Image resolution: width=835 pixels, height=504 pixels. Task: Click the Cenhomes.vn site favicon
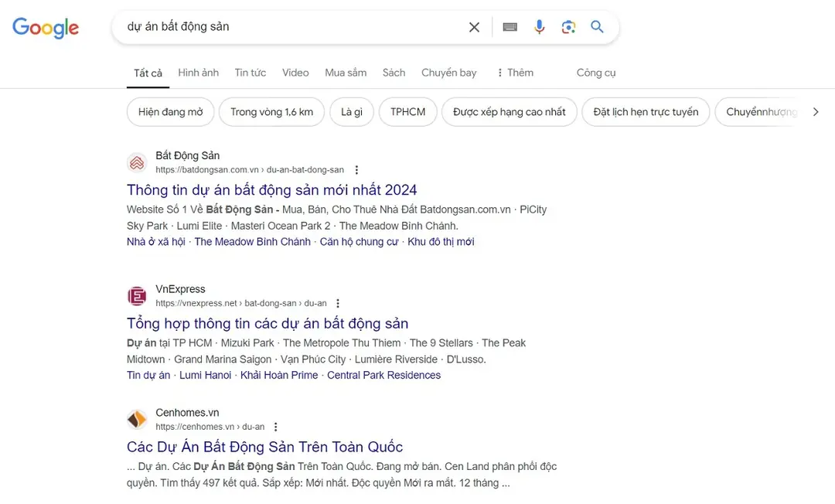[137, 419]
